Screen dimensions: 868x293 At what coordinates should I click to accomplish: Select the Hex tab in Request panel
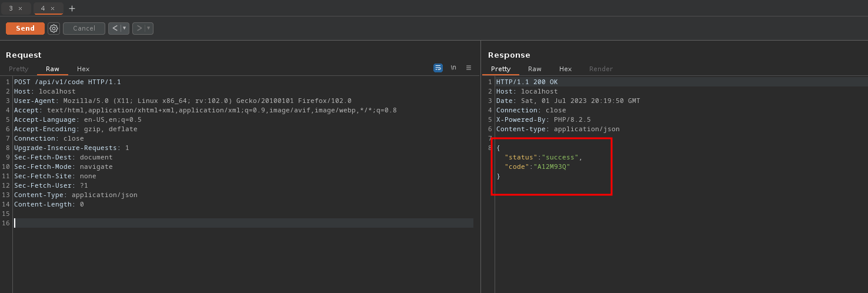coord(83,69)
